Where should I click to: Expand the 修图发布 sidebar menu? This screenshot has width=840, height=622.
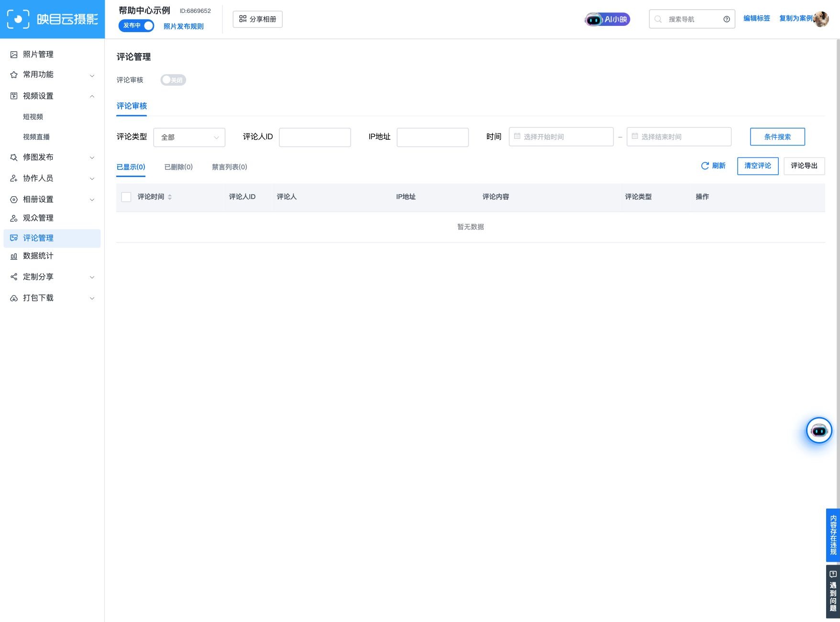[x=53, y=157]
